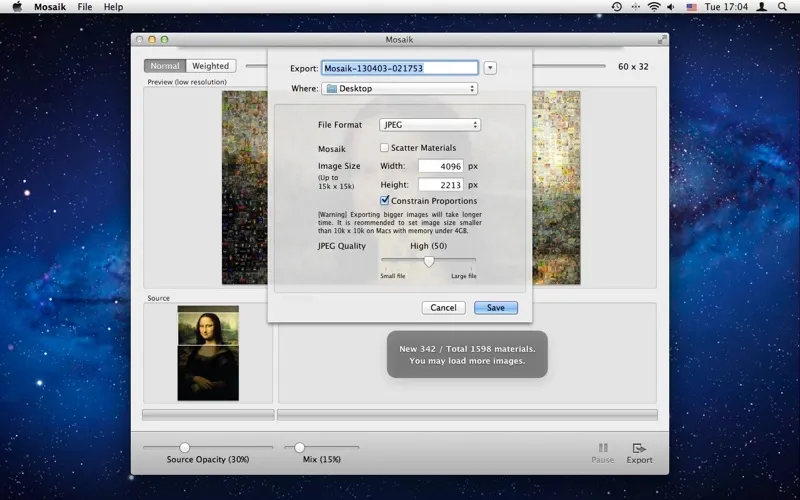
Task: Click the 60 x 32 grid size label
Action: point(633,66)
